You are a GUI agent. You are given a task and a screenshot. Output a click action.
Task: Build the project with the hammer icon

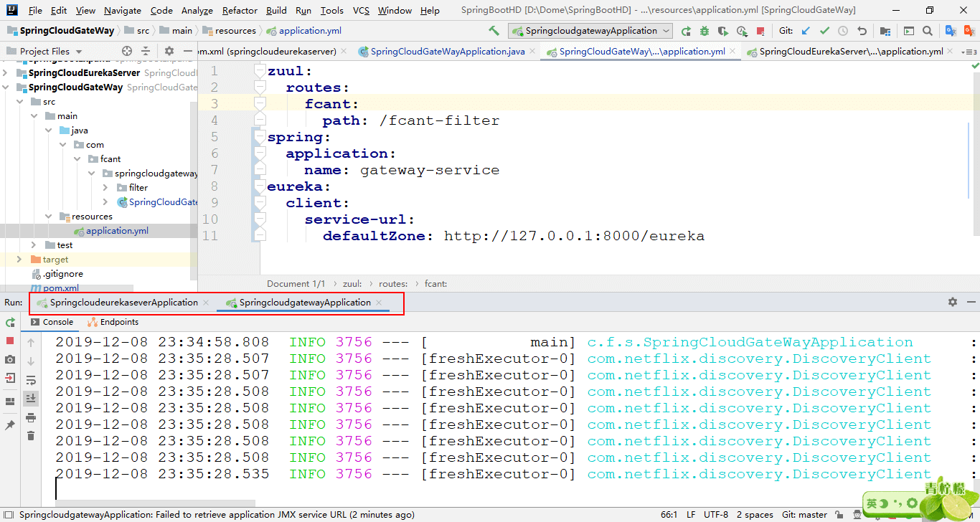(x=494, y=31)
